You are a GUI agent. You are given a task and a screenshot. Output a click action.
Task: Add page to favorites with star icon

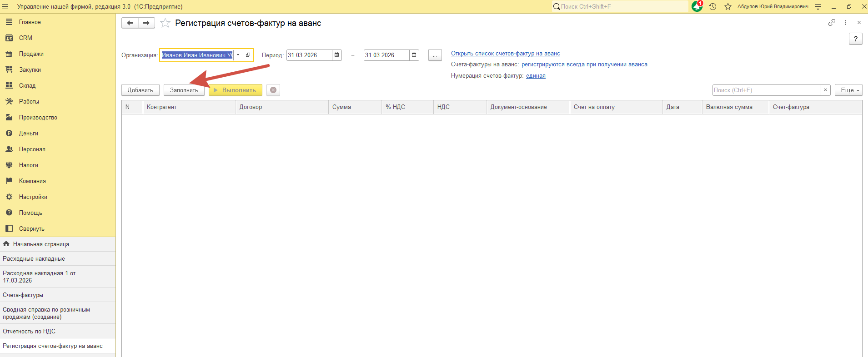[165, 23]
